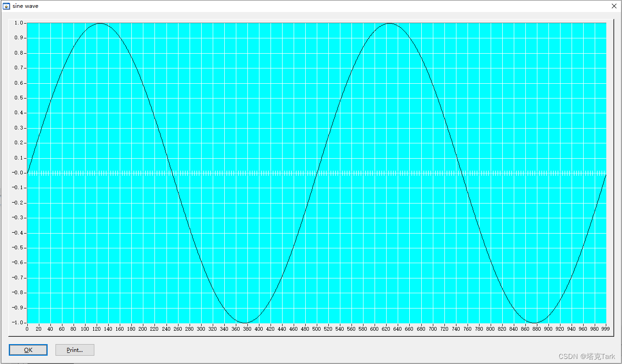Select y-axis label 0.5
This screenshot has height=364, width=622.
pyautogui.click(x=18, y=98)
